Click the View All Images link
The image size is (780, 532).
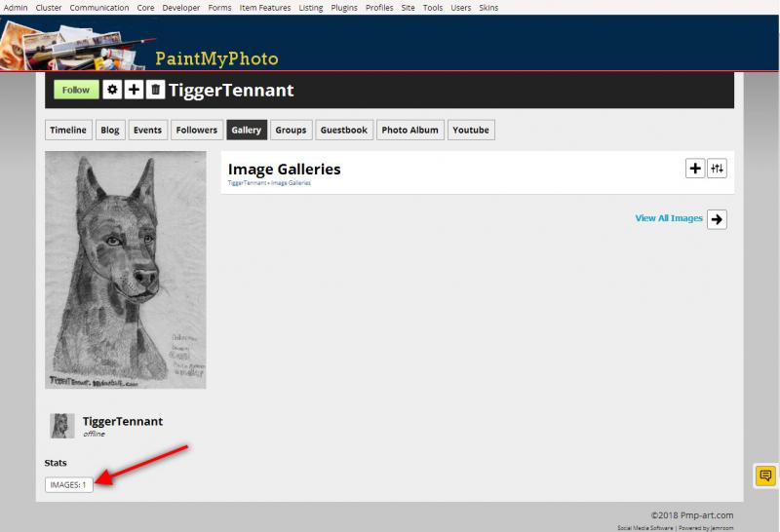pos(669,218)
